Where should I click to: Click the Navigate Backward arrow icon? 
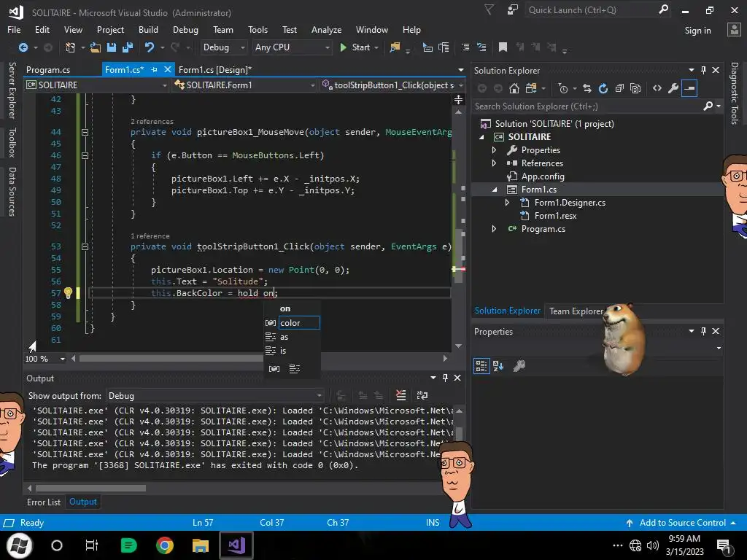coord(23,47)
